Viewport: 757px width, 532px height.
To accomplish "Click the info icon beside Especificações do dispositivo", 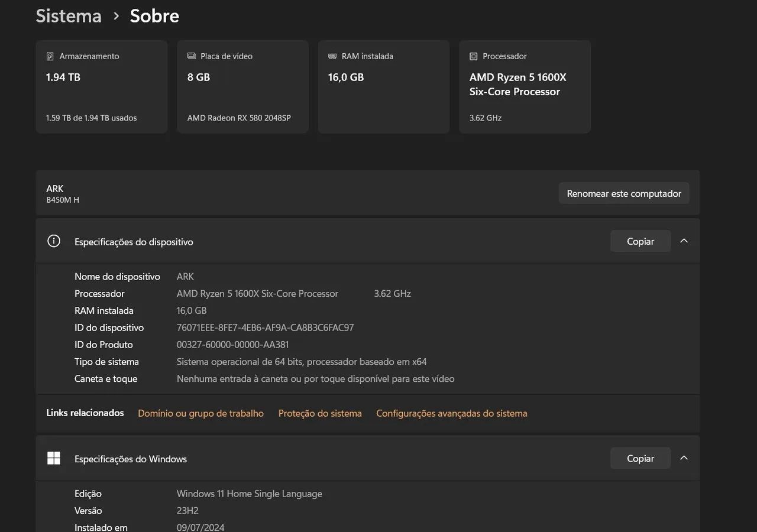I will 54,241.
